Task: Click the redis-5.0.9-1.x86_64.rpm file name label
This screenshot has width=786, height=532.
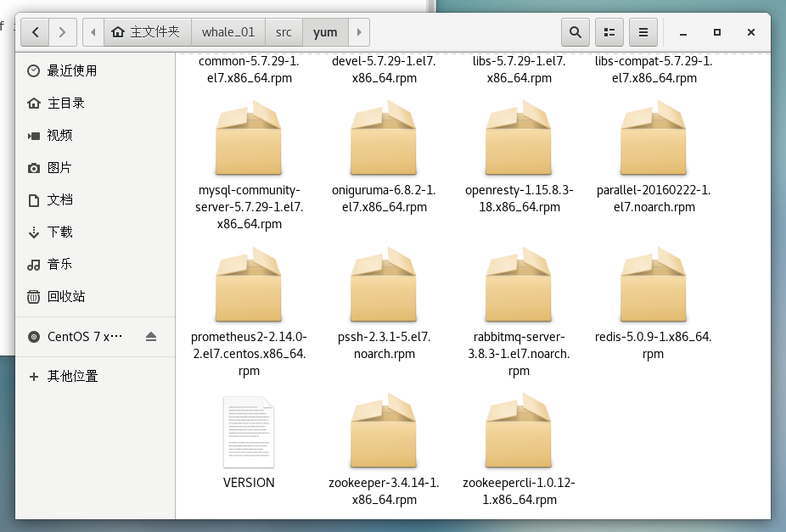Action: [x=654, y=345]
